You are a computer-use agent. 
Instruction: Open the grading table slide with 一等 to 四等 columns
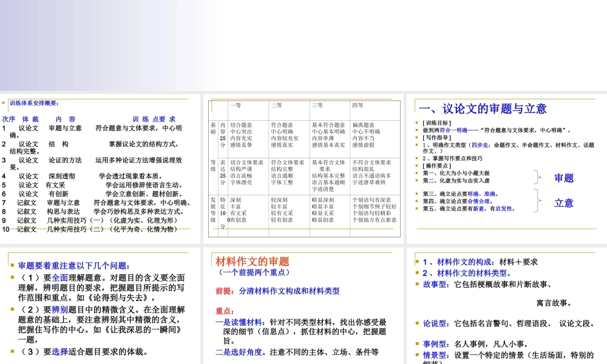[303, 169]
